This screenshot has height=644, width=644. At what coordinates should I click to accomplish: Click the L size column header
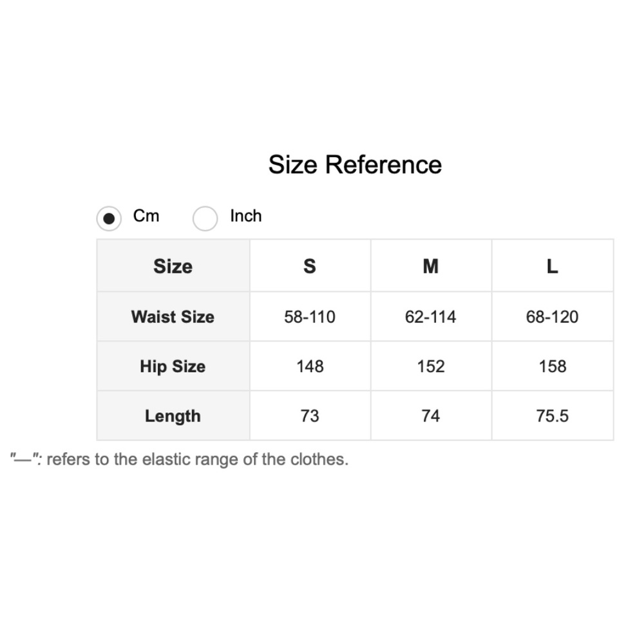click(x=552, y=266)
